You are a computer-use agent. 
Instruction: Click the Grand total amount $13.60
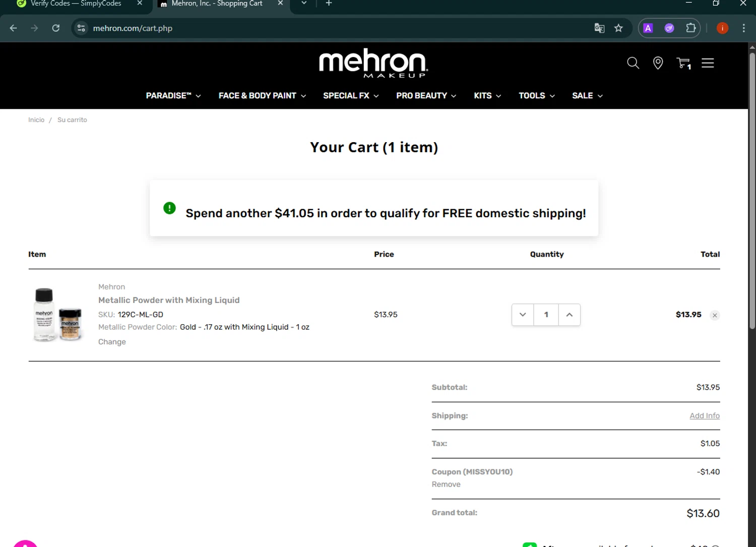pos(703,513)
